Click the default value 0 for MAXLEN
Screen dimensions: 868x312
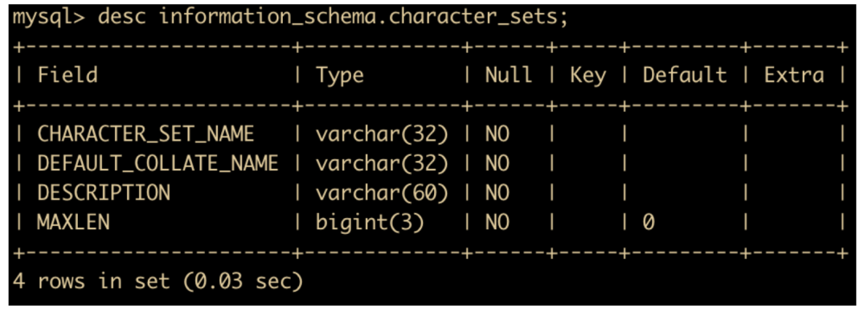(x=649, y=222)
